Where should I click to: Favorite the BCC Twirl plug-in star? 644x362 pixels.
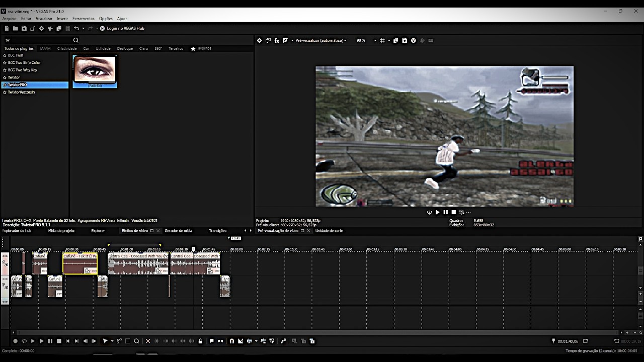[x=5, y=55]
